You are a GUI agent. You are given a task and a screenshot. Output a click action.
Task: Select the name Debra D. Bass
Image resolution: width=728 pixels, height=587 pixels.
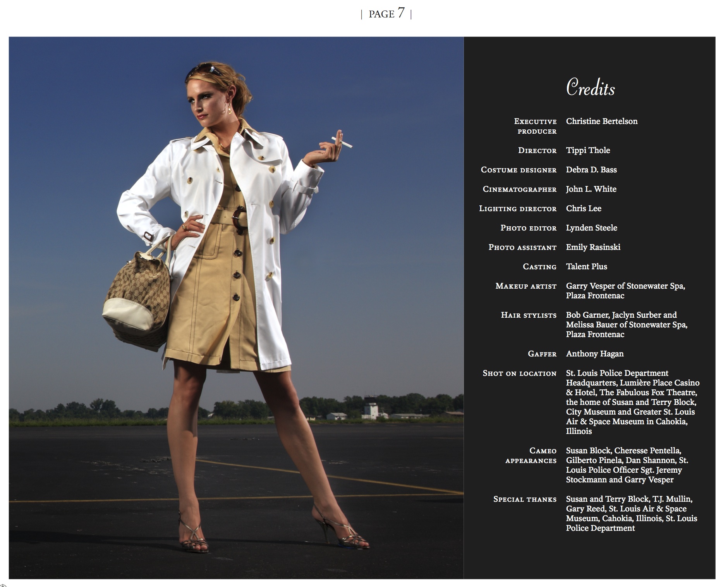pos(591,170)
